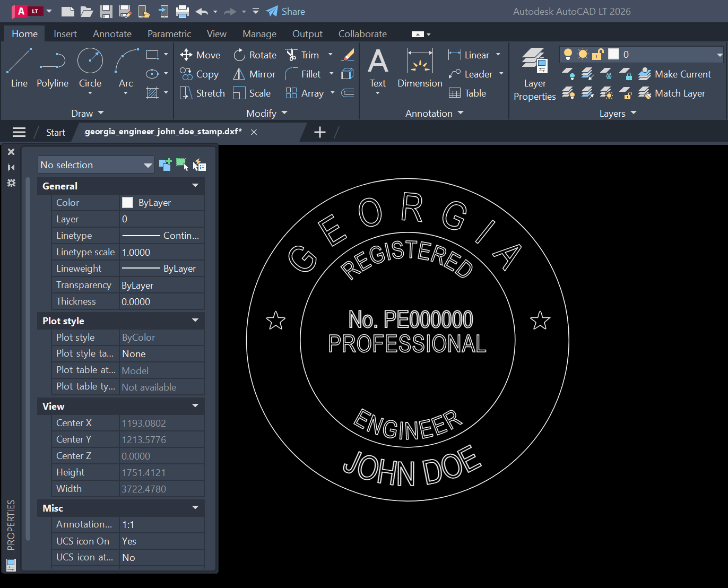This screenshot has height=588, width=728.
Task: Click the Leader tool
Action: (x=470, y=74)
